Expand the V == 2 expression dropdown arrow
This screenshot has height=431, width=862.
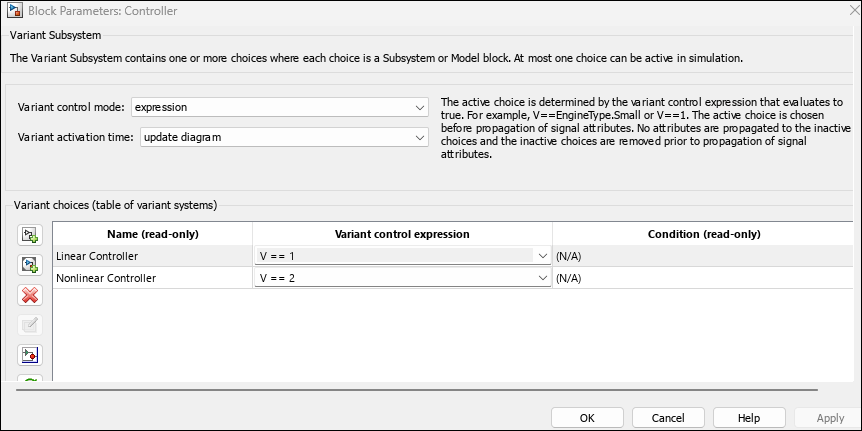(x=542, y=278)
